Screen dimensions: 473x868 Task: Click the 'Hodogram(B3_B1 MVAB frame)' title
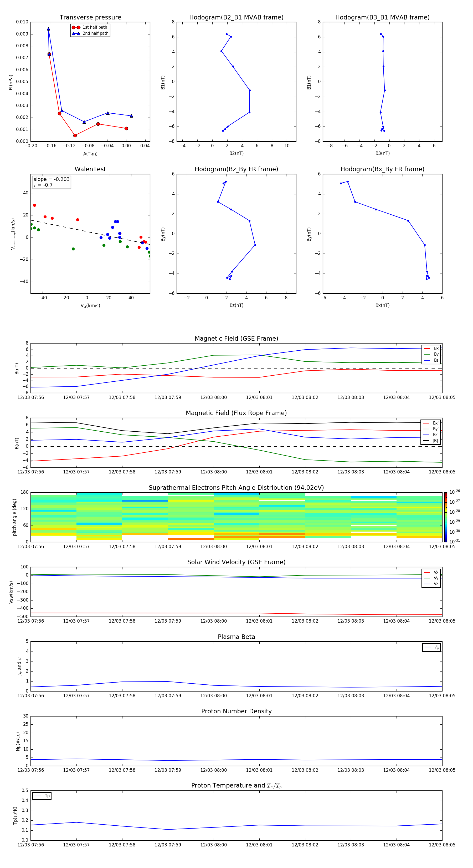coord(382,18)
